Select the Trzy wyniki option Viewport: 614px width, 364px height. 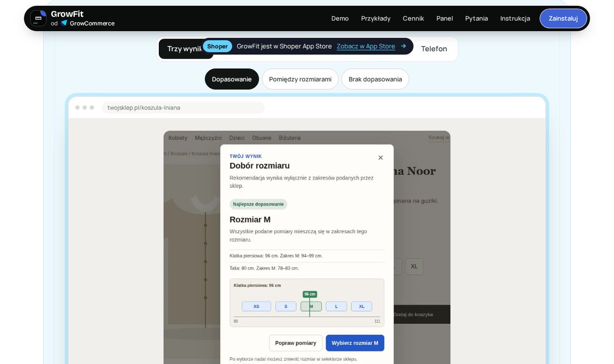click(184, 49)
